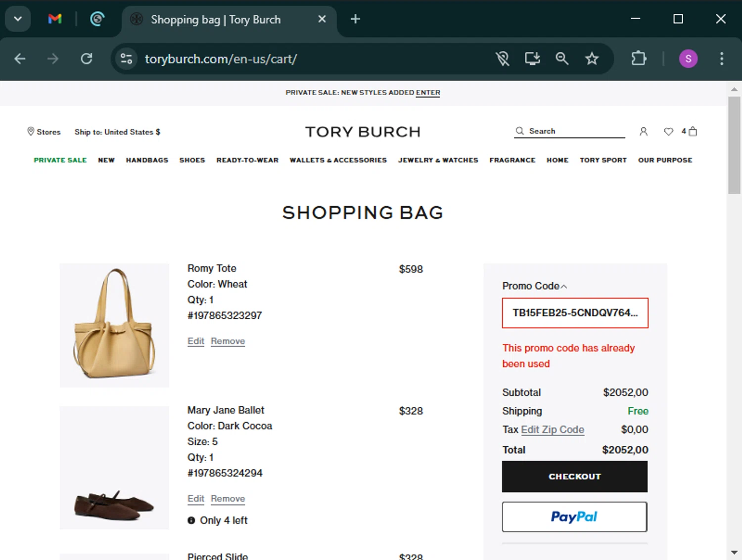The height and width of the screenshot is (560, 742).
Task: Click the Only 4 left info icon
Action: click(x=191, y=520)
